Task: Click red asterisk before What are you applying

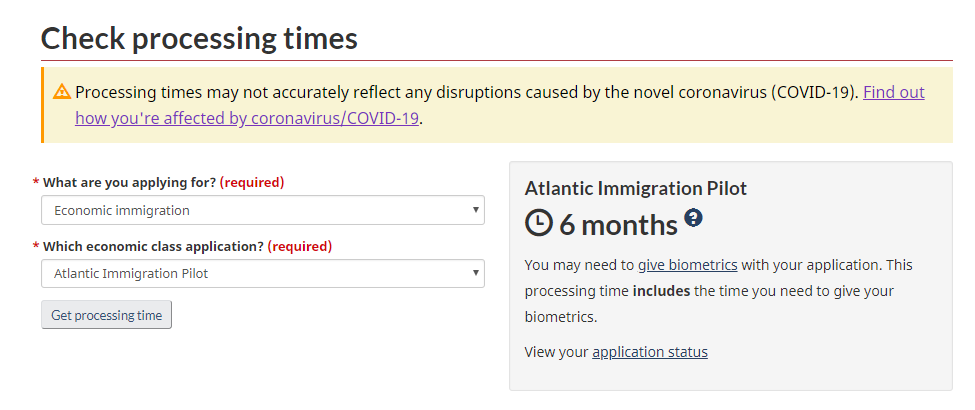Action: [36, 183]
